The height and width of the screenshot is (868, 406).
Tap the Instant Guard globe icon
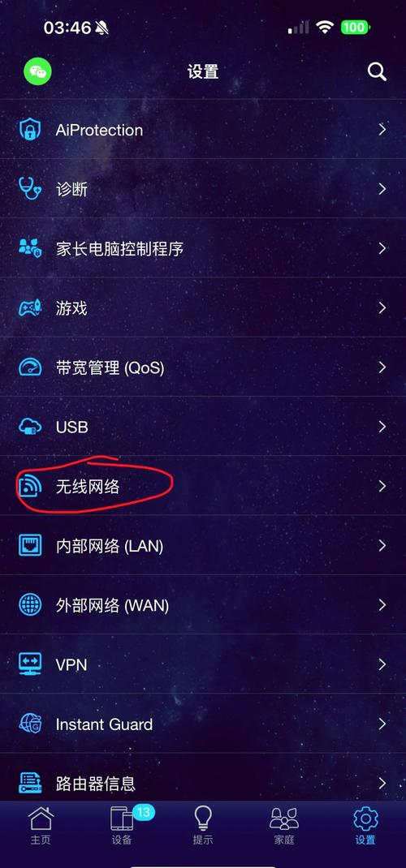29,724
